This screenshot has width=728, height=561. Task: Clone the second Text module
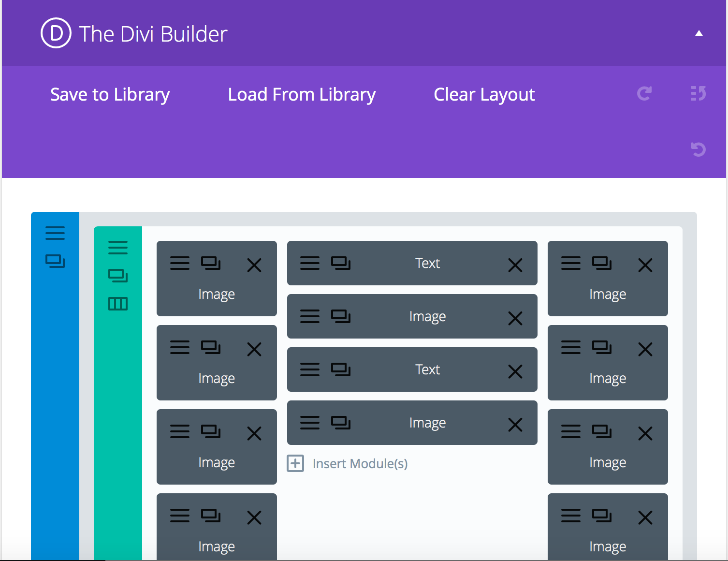pos(341,369)
